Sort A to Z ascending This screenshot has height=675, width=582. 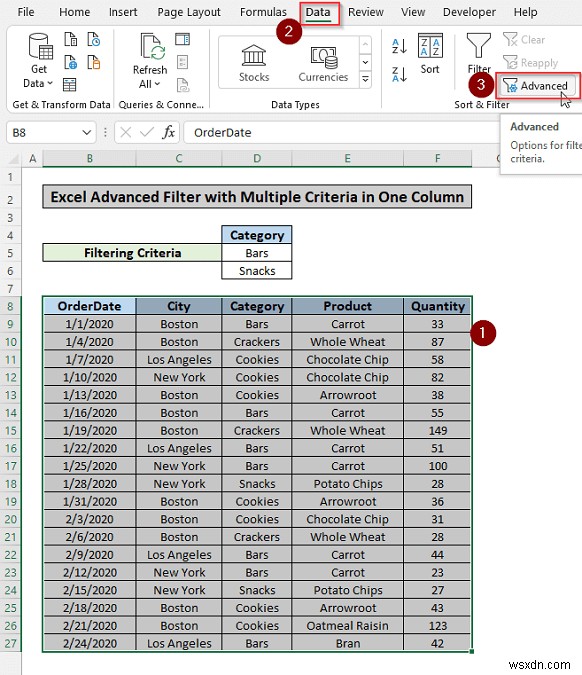pos(399,46)
